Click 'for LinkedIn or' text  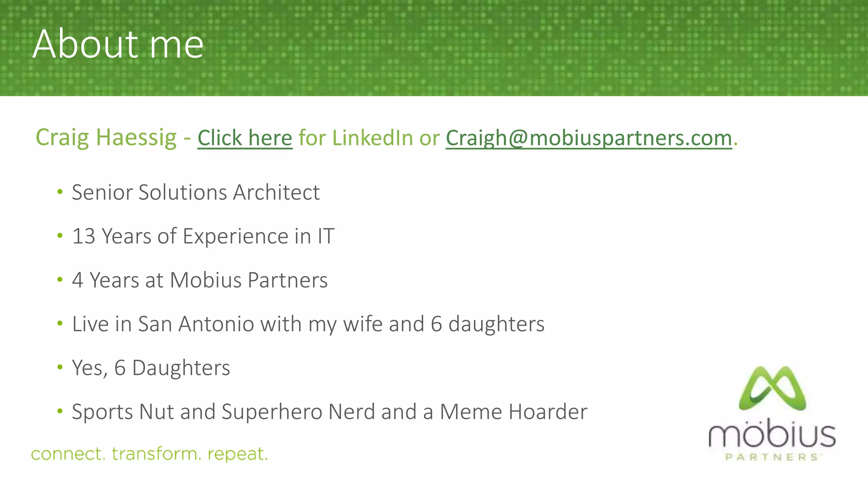(369, 138)
